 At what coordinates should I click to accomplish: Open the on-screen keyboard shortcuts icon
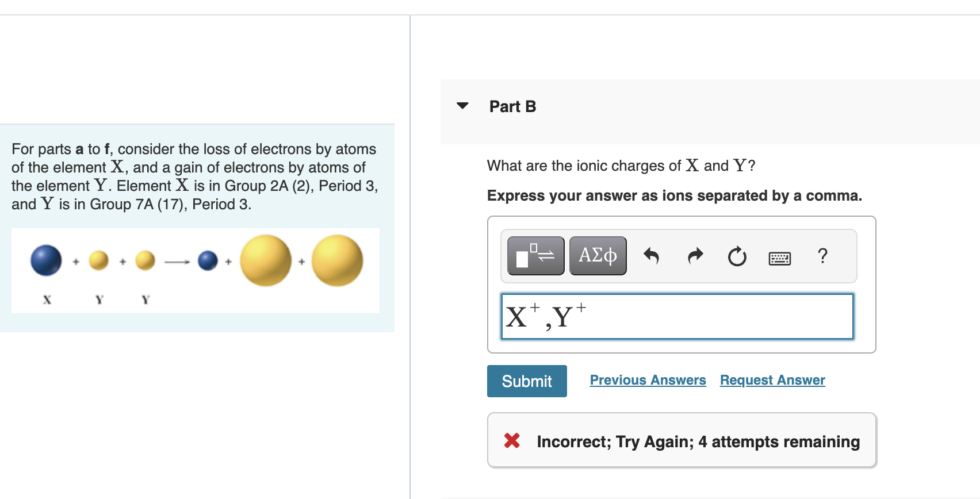point(779,258)
